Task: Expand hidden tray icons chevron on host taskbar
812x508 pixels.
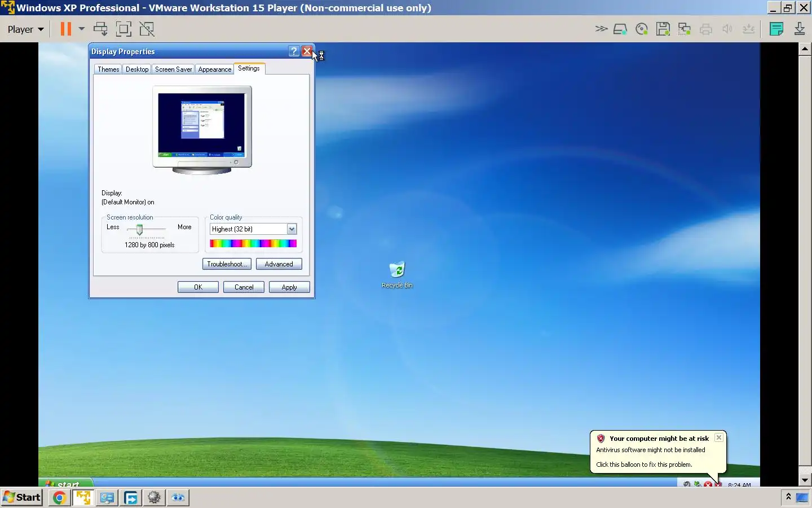Action: tap(788, 497)
